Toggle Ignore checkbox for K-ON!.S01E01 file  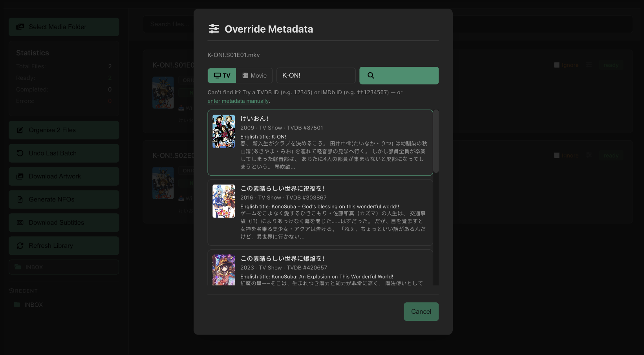click(556, 65)
